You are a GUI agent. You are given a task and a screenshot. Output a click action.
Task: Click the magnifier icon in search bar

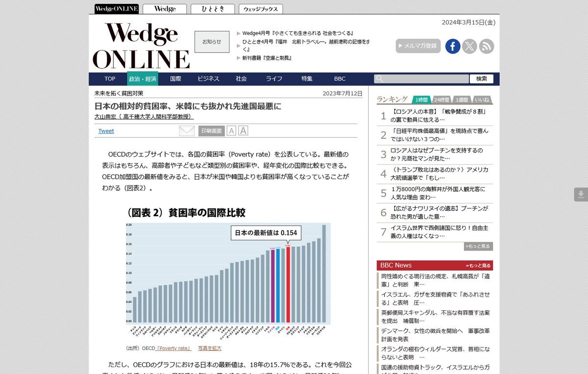pyautogui.click(x=380, y=79)
